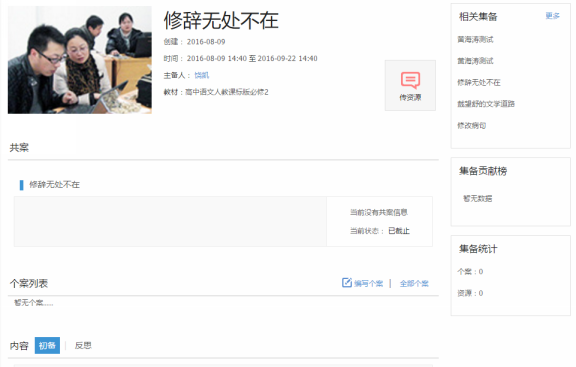
Task: Click the 时间 range ending 2016-09-22 14:40
Action: [x=252, y=58]
